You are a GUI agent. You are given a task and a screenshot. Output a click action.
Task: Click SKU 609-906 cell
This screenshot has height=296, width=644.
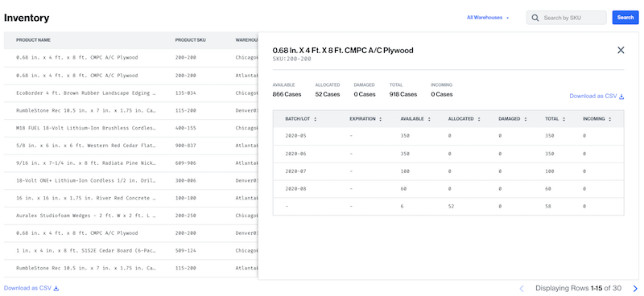pyautogui.click(x=186, y=163)
